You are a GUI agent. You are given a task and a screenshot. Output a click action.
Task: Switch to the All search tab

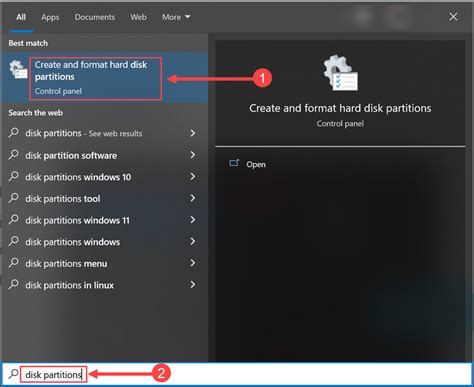tap(21, 17)
